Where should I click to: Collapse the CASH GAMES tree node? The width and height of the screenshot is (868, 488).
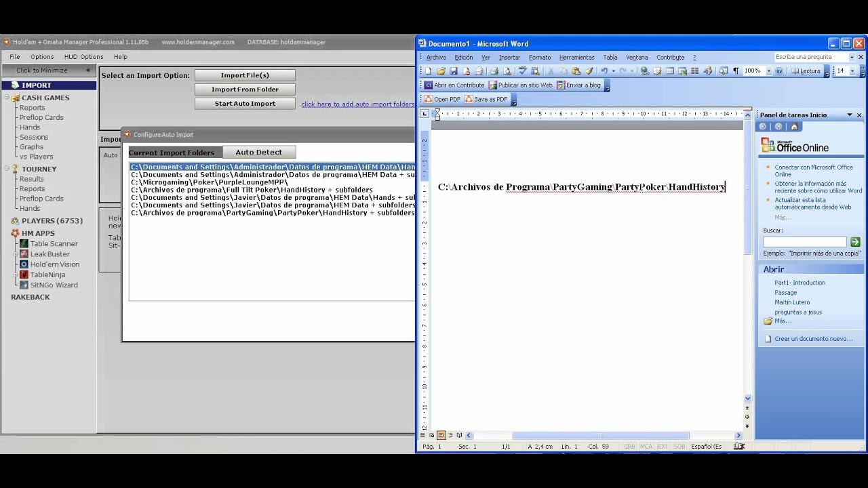coord(7,98)
